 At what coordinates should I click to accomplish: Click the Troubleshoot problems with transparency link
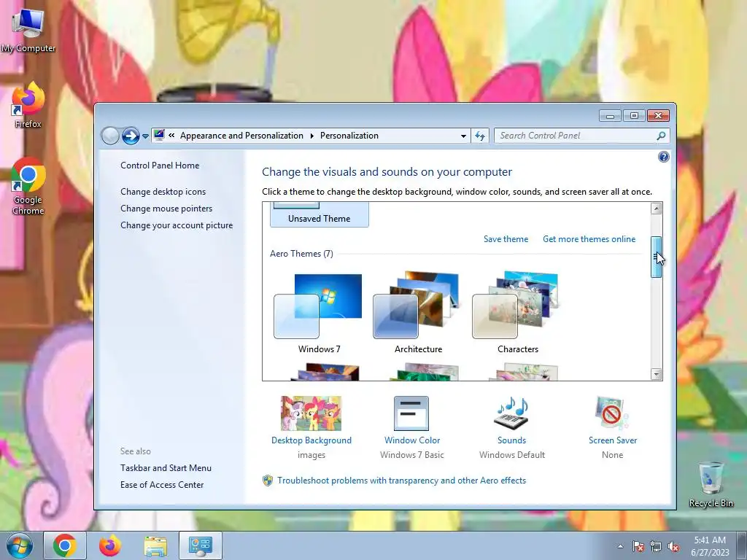(402, 481)
